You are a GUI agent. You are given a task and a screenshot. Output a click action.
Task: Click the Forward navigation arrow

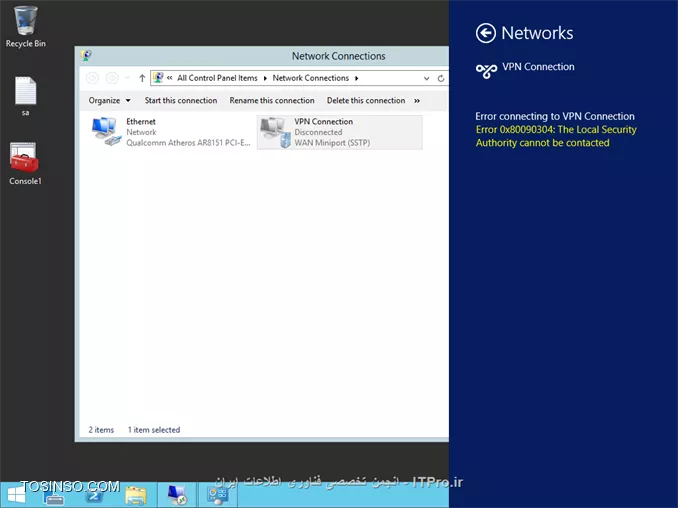[x=112, y=78]
